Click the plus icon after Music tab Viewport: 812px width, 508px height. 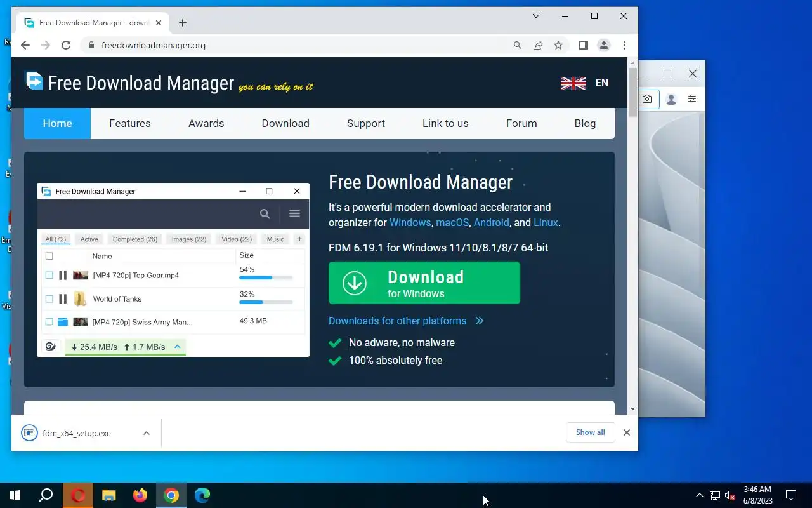pos(299,239)
